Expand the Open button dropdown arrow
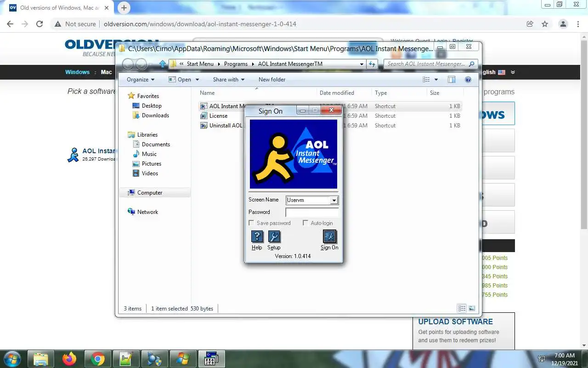 click(197, 80)
